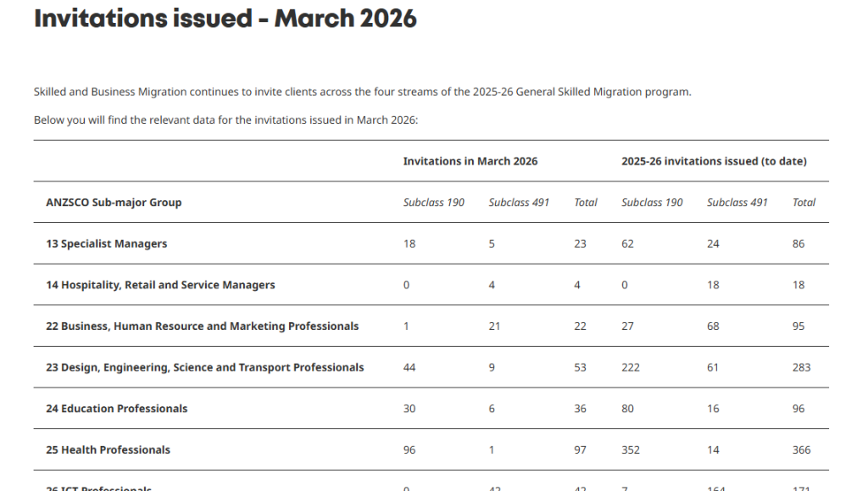Click the Health Professionals year-to-date total 366
The image size is (868, 491).
pyautogui.click(x=801, y=449)
